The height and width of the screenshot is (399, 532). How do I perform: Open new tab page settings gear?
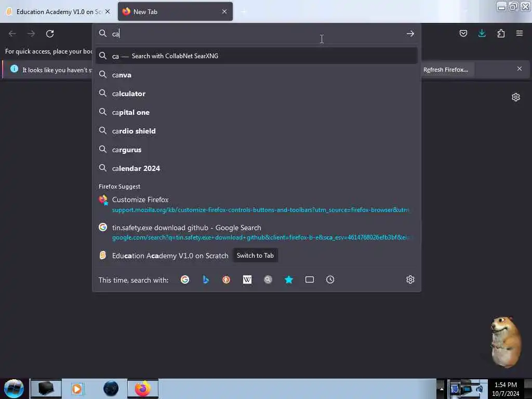(x=516, y=97)
